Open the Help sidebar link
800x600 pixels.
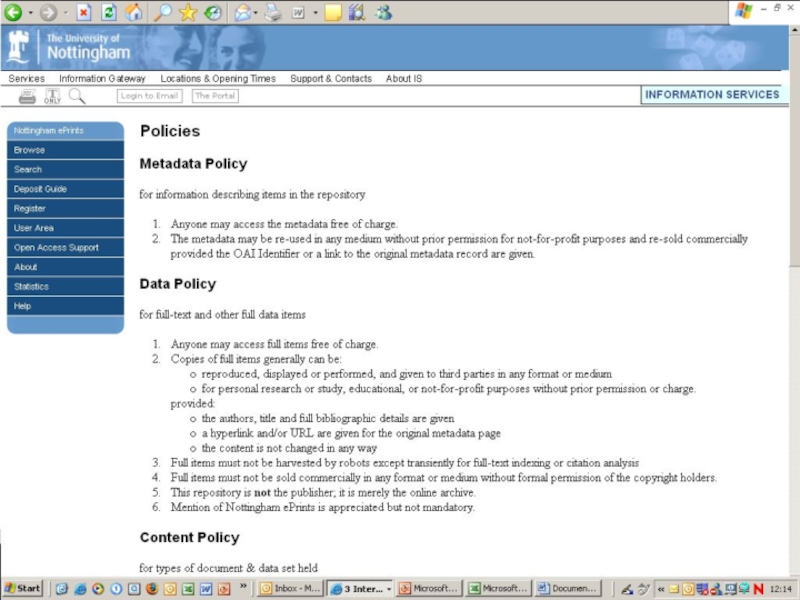(65, 306)
